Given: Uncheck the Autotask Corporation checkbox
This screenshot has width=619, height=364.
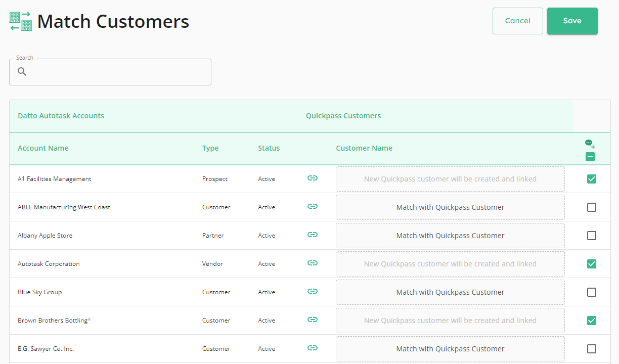Looking at the screenshot, I should tap(591, 264).
